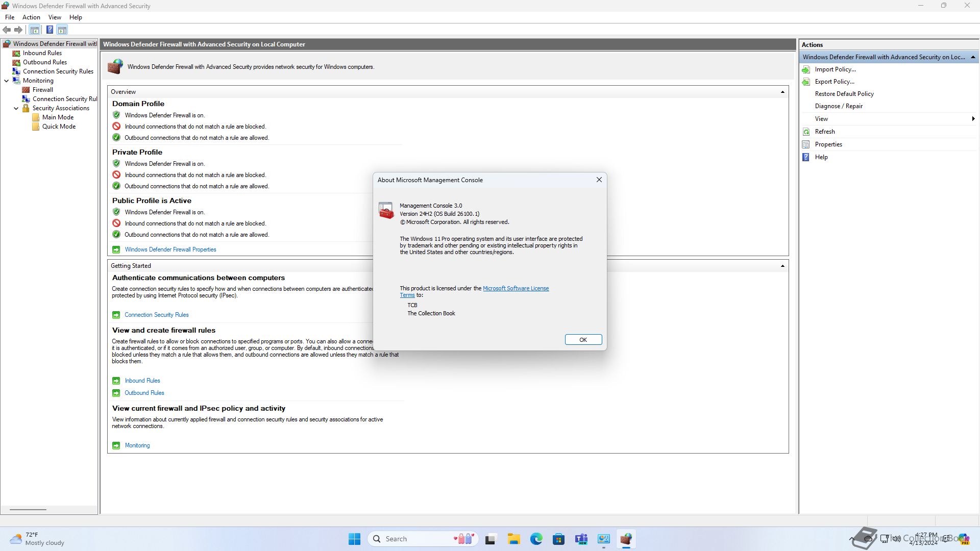Select Firewall under Monitoring
The image size is (980, 551).
coord(42,90)
